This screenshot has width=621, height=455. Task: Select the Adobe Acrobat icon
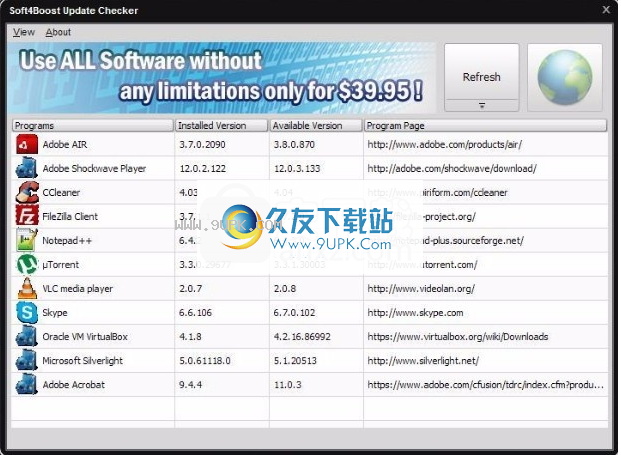click(27, 385)
